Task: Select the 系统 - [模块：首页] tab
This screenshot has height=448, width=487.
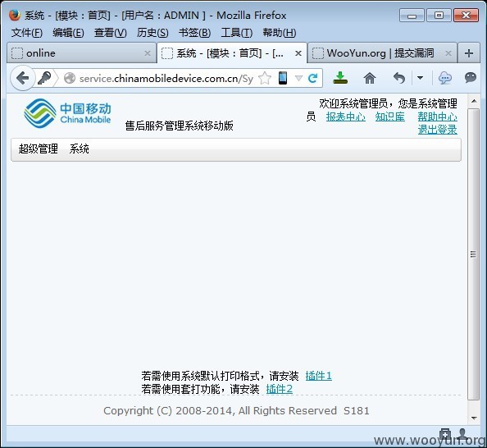Action: pos(232,53)
